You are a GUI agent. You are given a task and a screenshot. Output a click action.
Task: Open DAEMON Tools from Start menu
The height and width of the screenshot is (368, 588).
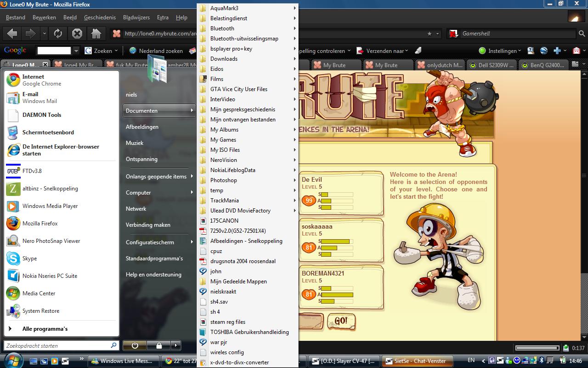point(41,115)
